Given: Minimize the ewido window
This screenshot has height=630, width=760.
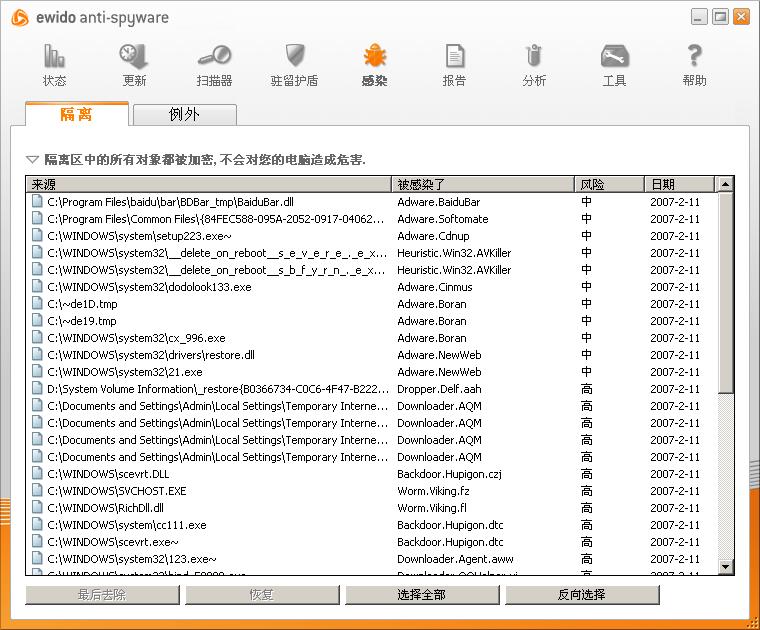Looking at the screenshot, I should click(x=699, y=17).
